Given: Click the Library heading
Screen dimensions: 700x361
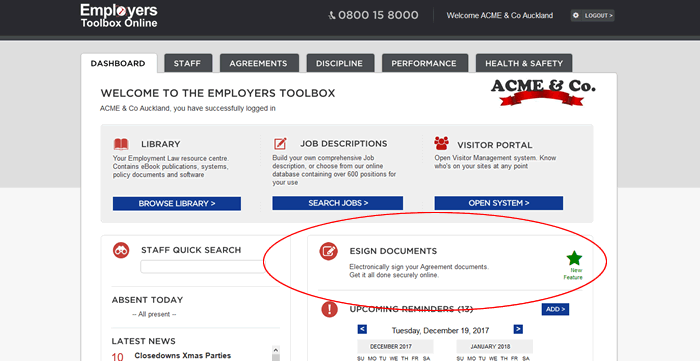Looking at the screenshot, I should click(161, 144).
